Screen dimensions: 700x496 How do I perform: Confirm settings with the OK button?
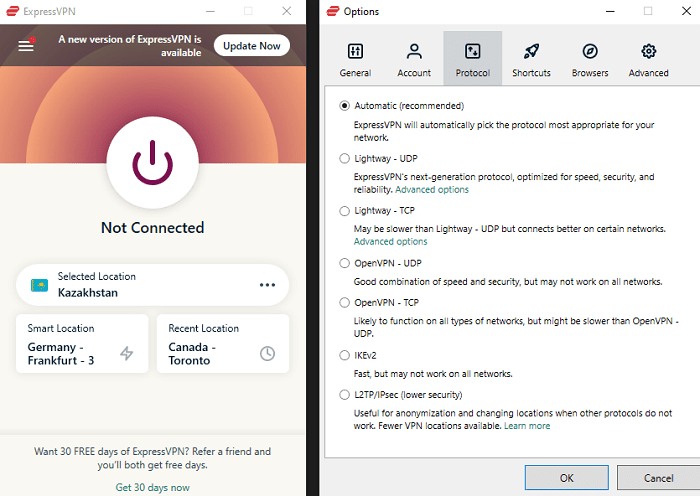566,477
